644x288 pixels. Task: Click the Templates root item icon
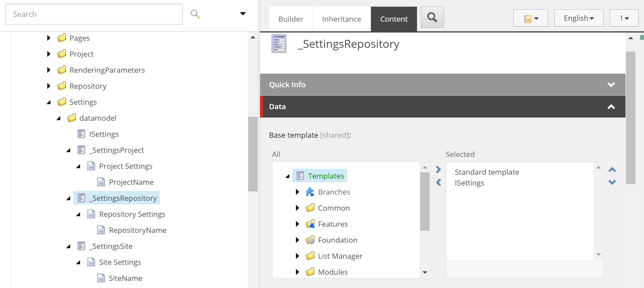pos(300,175)
